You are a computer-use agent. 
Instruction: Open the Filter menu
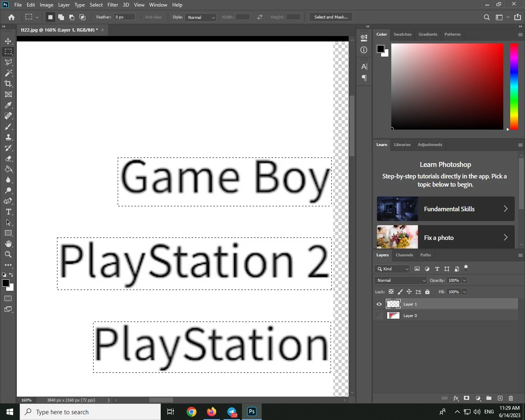tap(113, 5)
